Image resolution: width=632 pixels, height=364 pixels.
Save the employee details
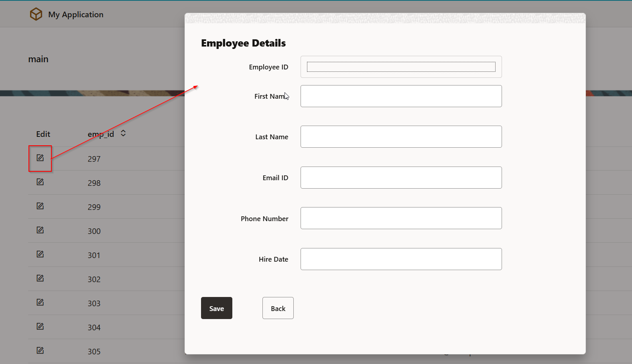216,308
